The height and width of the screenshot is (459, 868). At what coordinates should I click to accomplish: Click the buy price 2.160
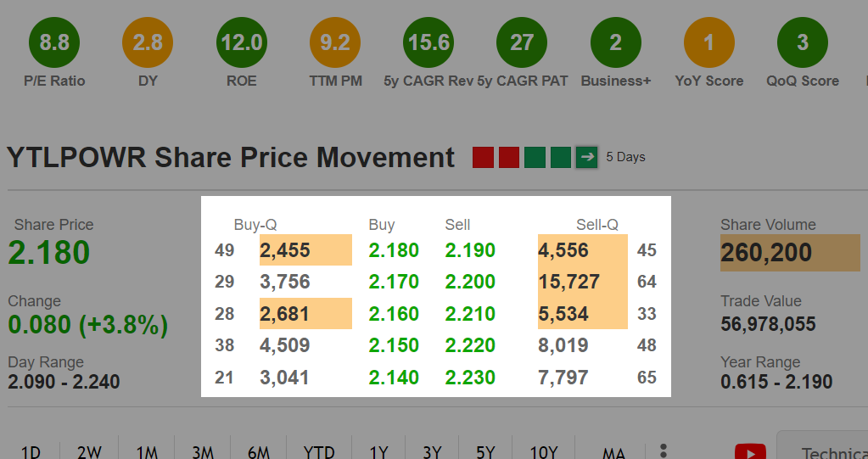point(394,314)
